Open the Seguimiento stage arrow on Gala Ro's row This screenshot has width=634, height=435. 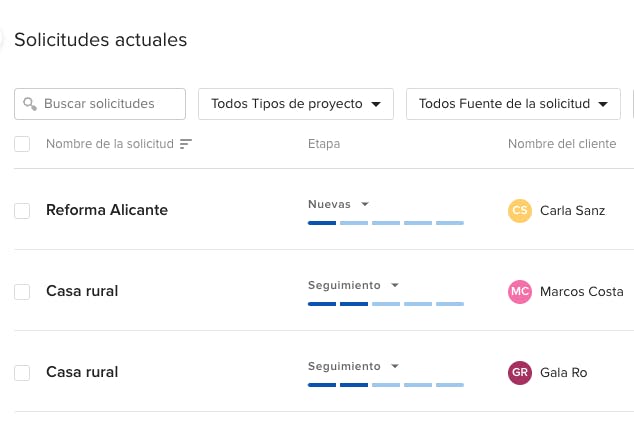(395, 366)
